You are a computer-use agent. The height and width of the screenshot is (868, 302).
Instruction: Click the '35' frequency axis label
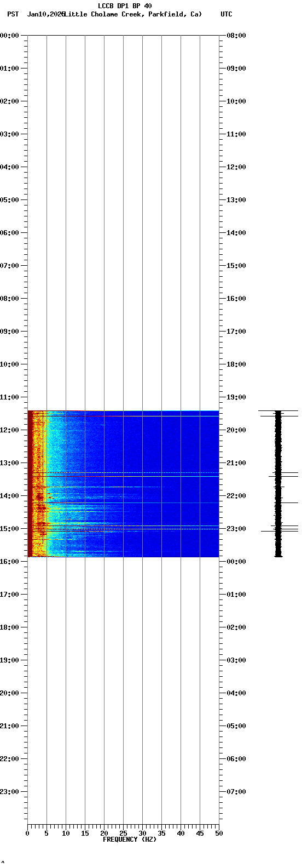pyautogui.click(x=161, y=833)
